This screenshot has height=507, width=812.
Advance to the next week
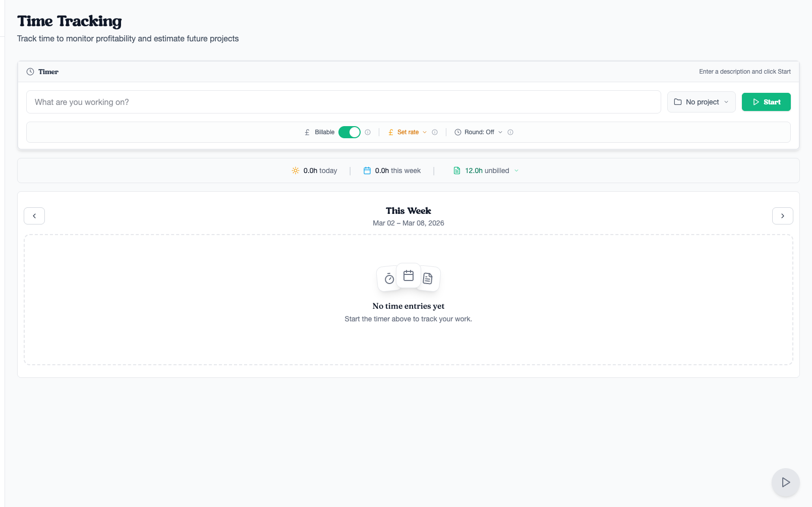pyautogui.click(x=782, y=216)
